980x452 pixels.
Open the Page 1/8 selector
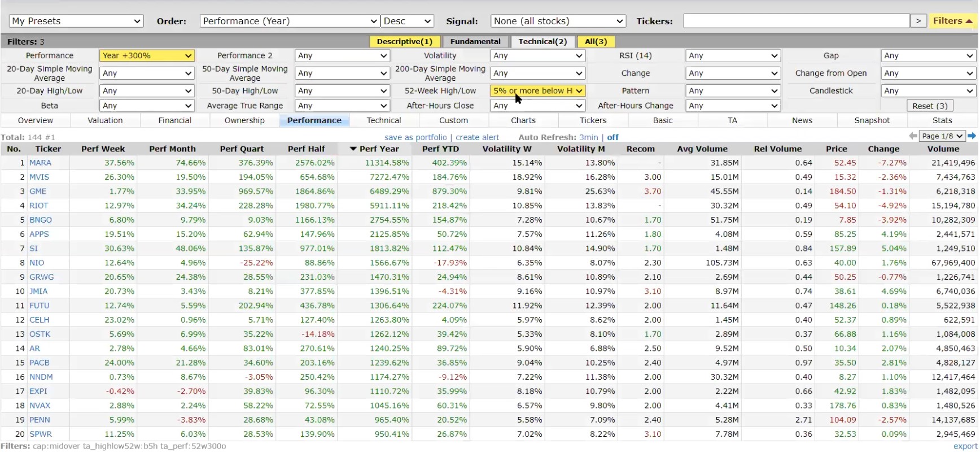(942, 136)
